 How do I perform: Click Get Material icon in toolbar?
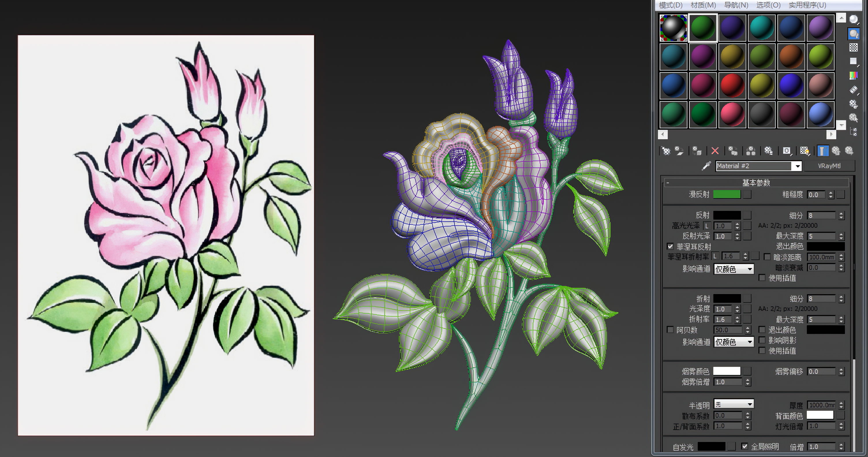click(x=666, y=151)
